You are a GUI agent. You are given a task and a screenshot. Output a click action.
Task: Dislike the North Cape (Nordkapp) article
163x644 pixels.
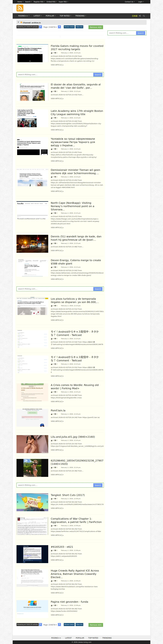coord(55,213)
